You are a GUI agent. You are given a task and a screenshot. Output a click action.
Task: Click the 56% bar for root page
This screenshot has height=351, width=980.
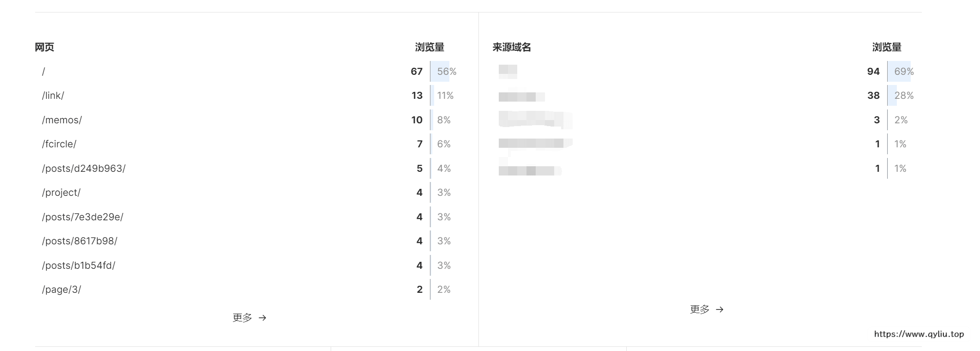pos(440,72)
